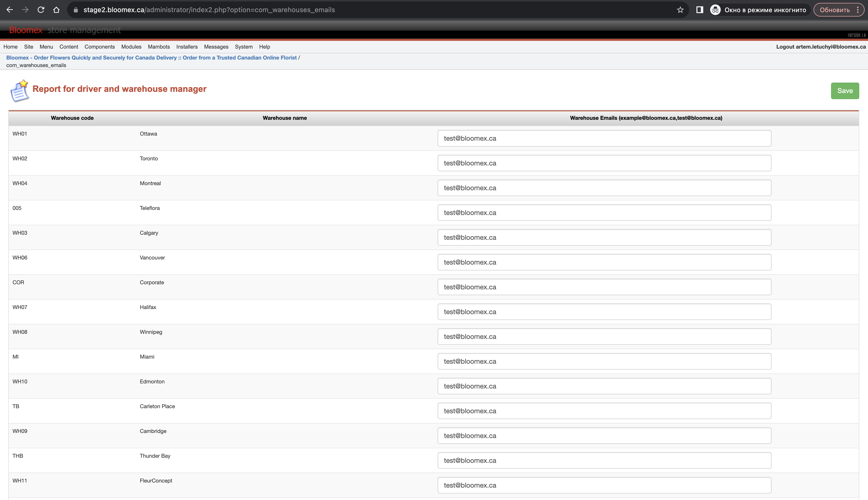Click the Toronto warehouse name
This screenshot has height=500, width=868.
pos(149,158)
